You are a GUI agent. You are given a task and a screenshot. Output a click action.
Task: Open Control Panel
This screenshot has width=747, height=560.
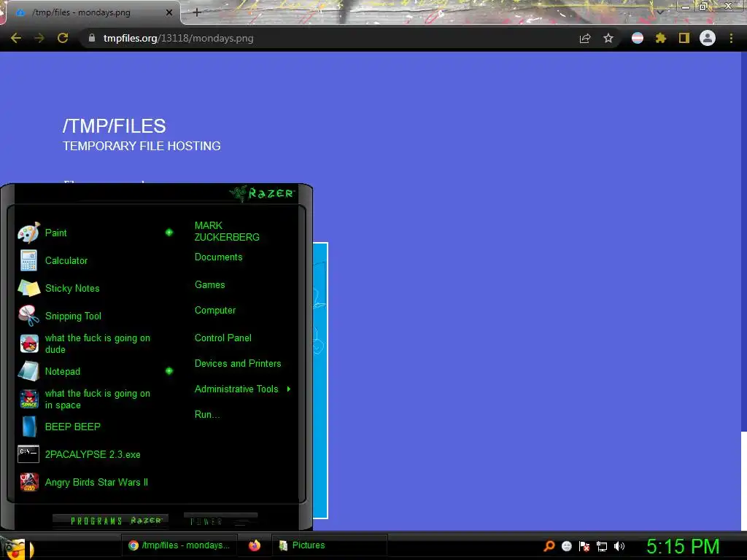click(x=223, y=338)
